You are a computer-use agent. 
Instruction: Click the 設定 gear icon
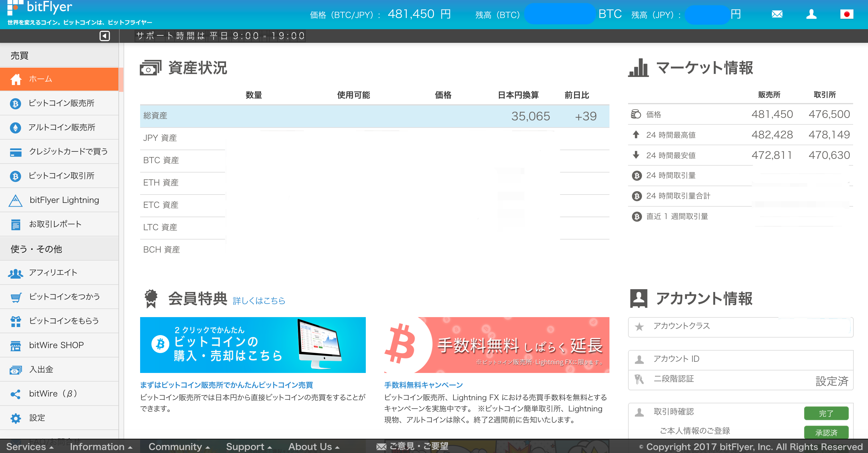[15, 418]
